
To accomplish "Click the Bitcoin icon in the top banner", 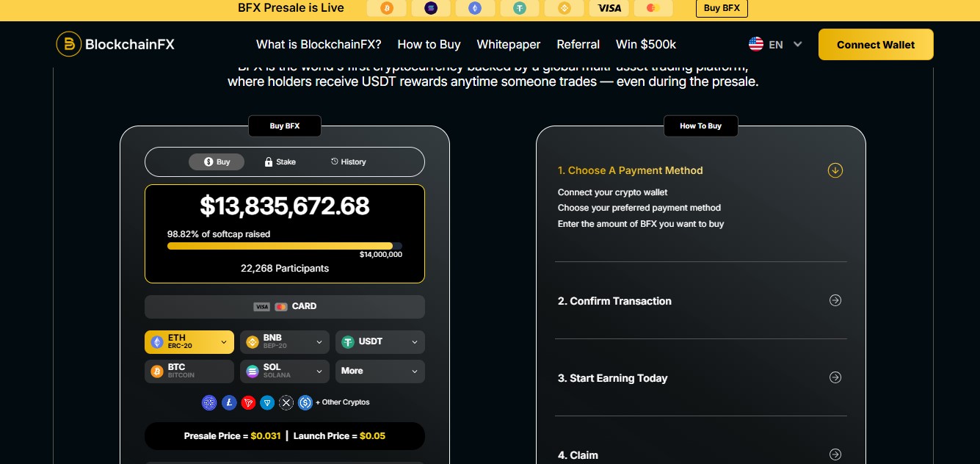I will click(x=387, y=8).
